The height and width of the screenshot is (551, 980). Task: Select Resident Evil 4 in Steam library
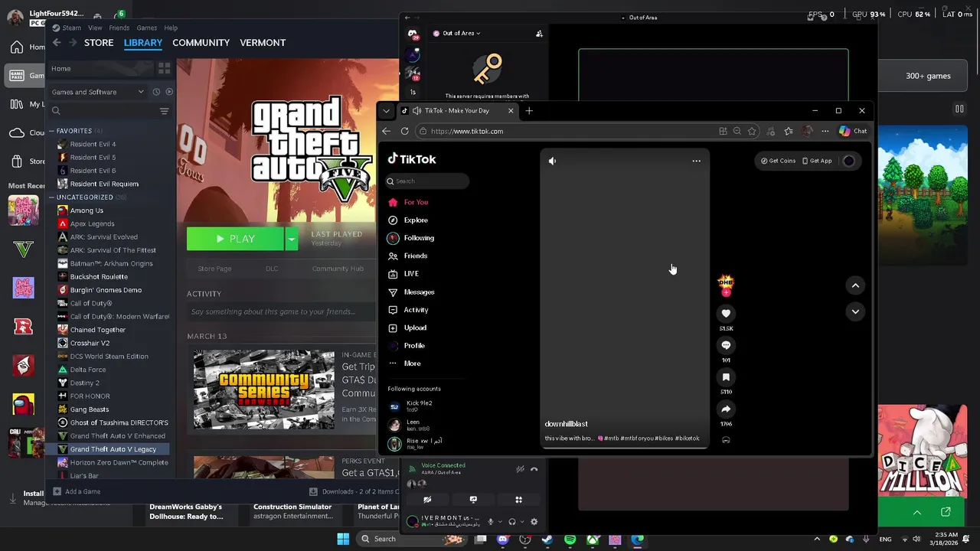(x=93, y=144)
